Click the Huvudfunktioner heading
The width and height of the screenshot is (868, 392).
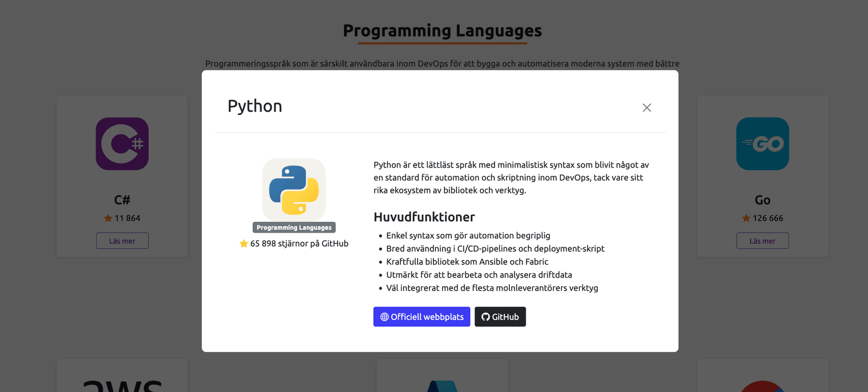[424, 217]
